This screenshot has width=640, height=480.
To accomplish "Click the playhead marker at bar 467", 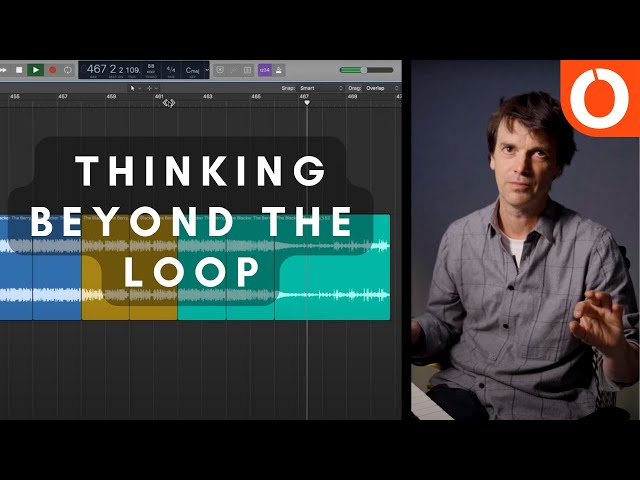I will 307,103.
